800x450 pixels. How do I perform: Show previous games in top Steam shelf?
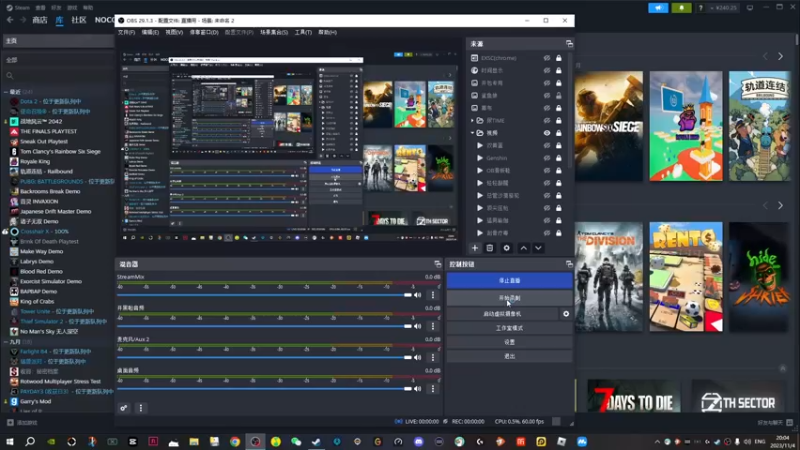[765, 56]
